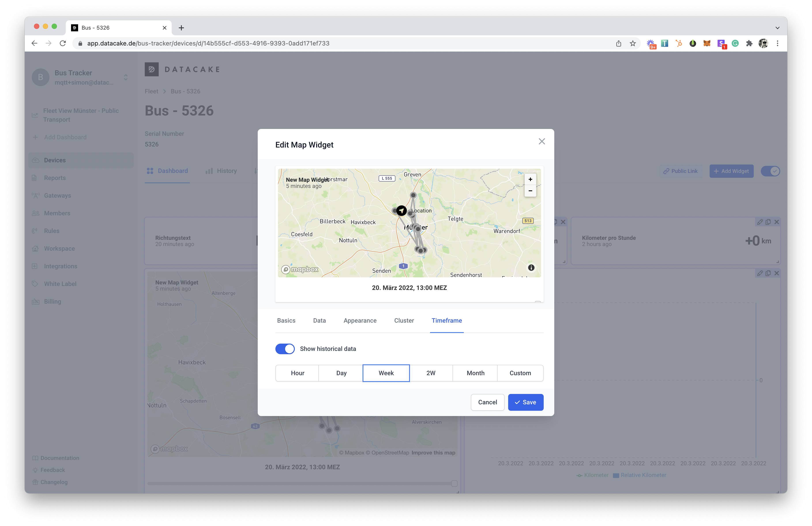This screenshot has height=526, width=812.
Task: Click the browser share icon
Action: click(x=618, y=43)
